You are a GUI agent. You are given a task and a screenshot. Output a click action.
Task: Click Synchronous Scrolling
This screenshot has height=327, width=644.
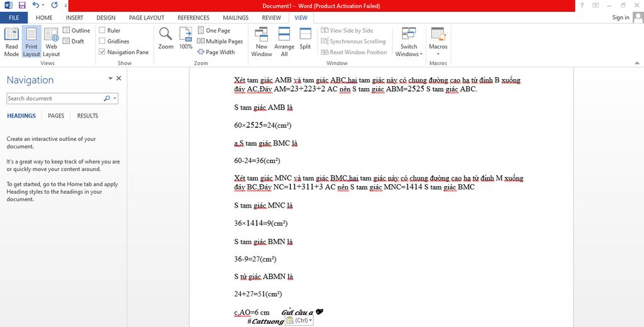[353, 41]
